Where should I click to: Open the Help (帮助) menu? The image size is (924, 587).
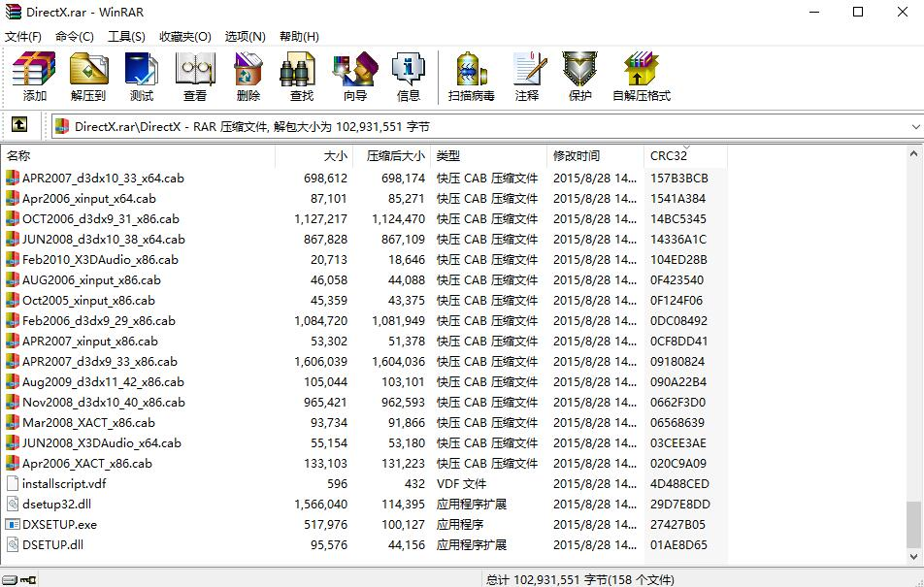pos(299,37)
